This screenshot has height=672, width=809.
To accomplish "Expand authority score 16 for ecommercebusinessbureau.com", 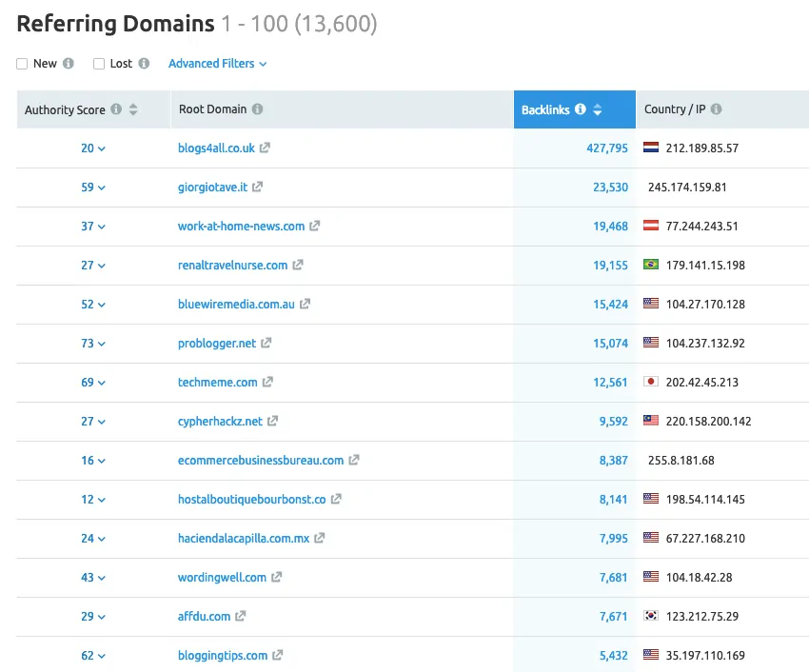I will tap(93, 461).
